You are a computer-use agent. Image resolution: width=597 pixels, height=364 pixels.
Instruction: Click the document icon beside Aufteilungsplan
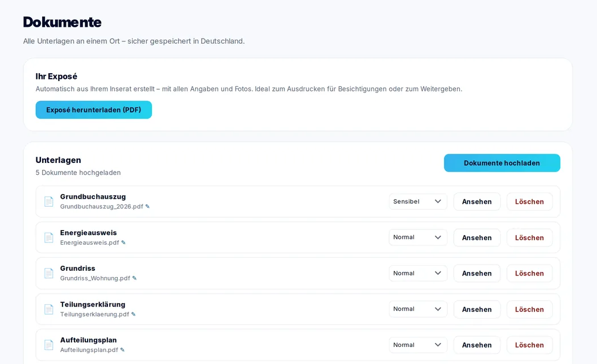(49, 345)
